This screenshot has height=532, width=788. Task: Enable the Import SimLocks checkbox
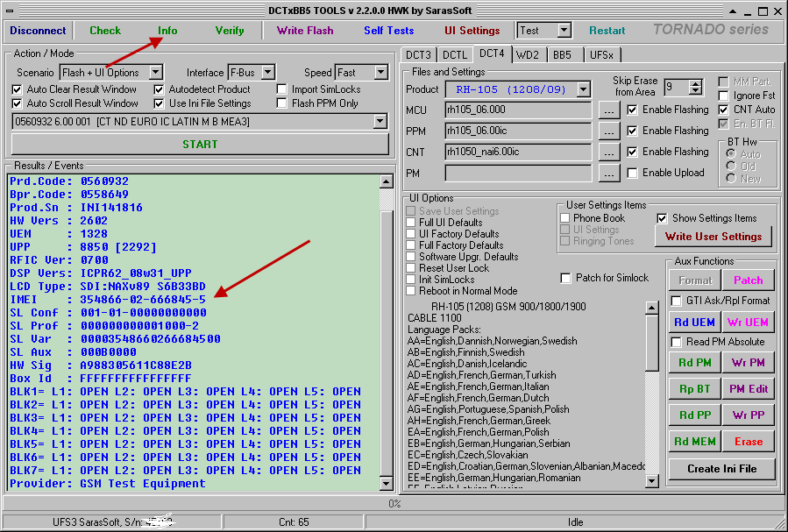pyautogui.click(x=282, y=89)
